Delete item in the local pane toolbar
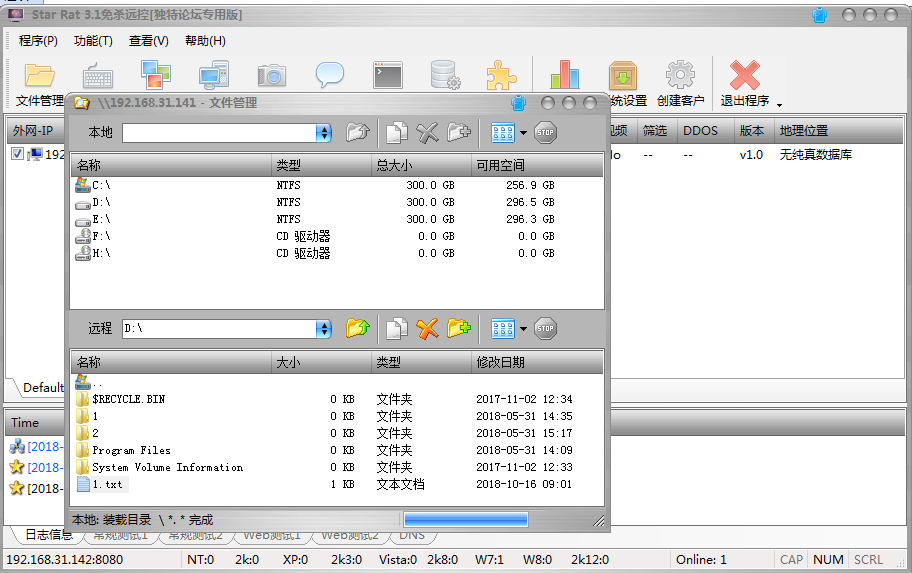 click(428, 133)
